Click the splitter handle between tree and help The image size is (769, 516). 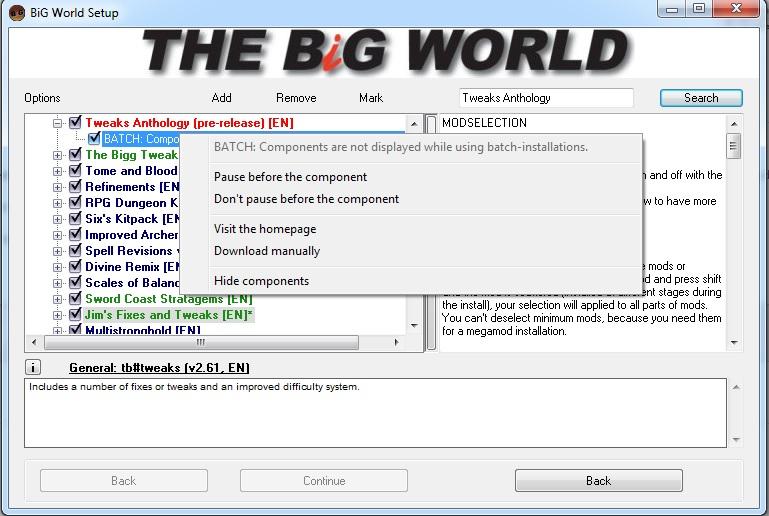431,232
